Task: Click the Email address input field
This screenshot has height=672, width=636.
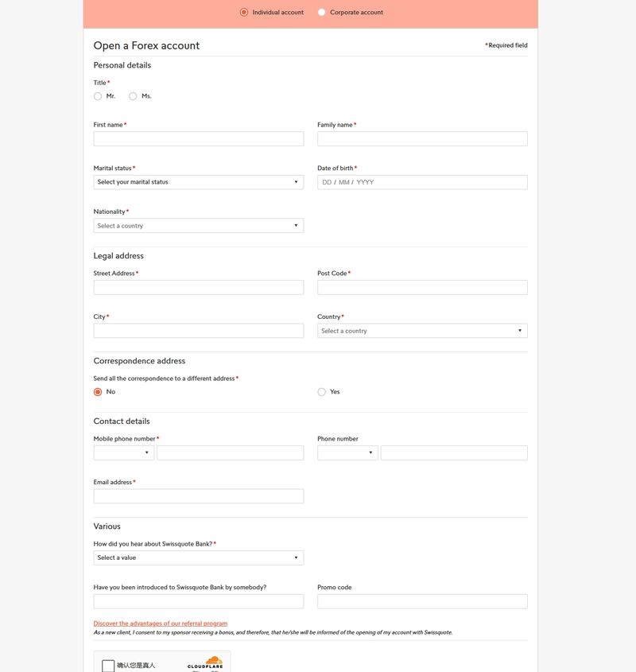Action: 199,496
